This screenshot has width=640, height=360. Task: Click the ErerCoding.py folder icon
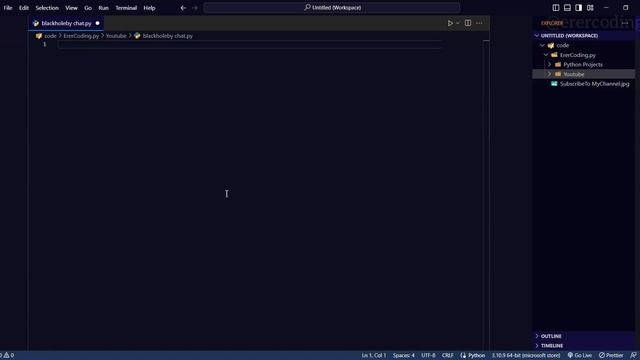(x=554, y=55)
